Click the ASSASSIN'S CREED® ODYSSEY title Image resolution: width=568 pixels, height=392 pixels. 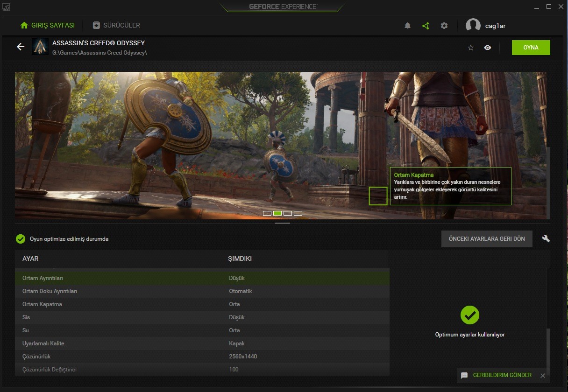click(x=99, y=43)
